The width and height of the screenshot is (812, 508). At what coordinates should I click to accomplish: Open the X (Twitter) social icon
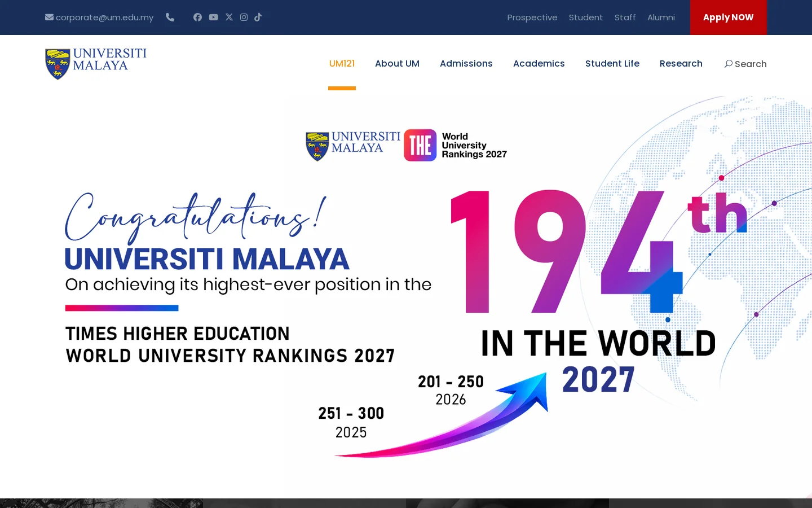[x=229, y=17]
